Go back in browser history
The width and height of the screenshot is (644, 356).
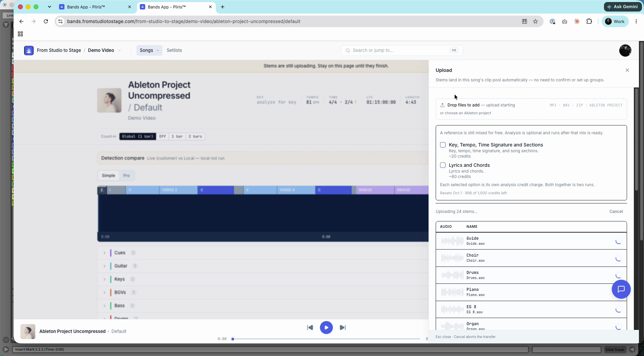point(21,21)
